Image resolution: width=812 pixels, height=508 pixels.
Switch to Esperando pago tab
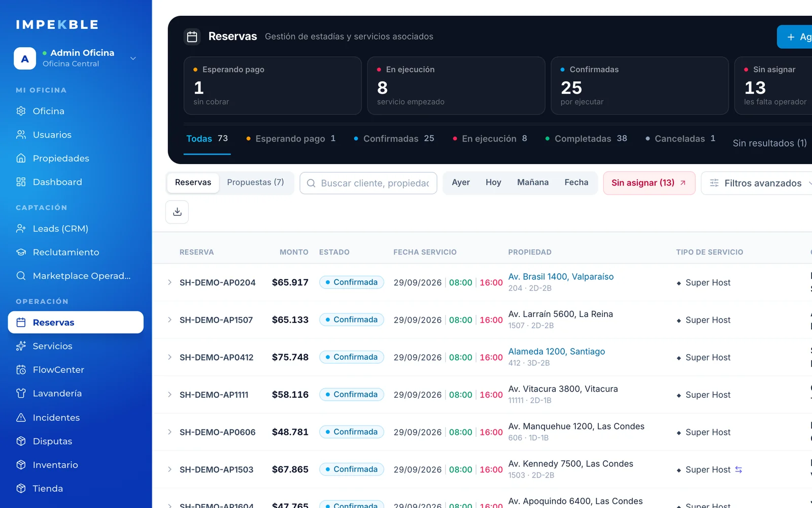(291, 139)
